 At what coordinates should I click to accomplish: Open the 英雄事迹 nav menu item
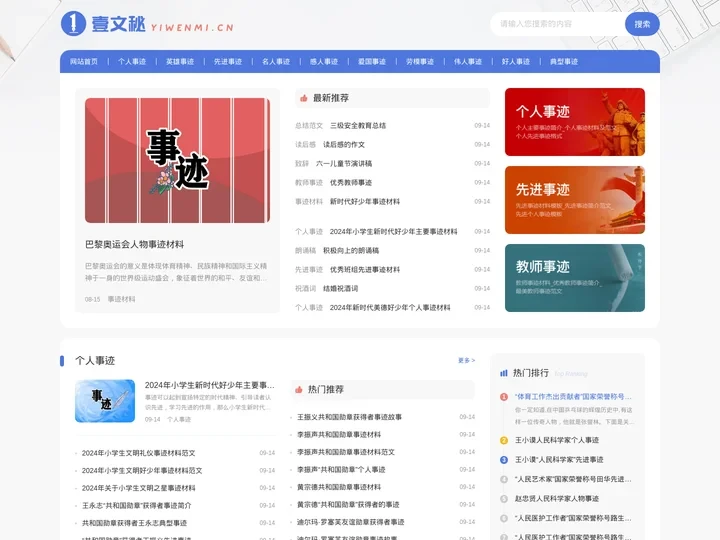180,62
